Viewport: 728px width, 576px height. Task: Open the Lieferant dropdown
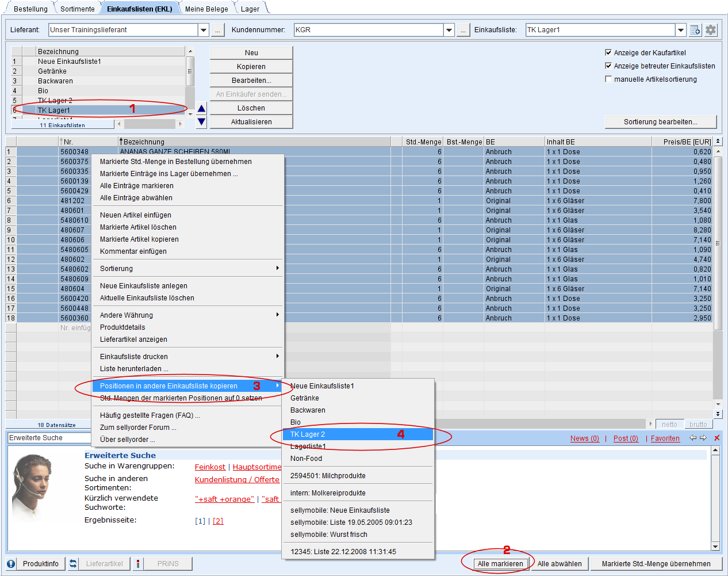click(x=203, y=30)
